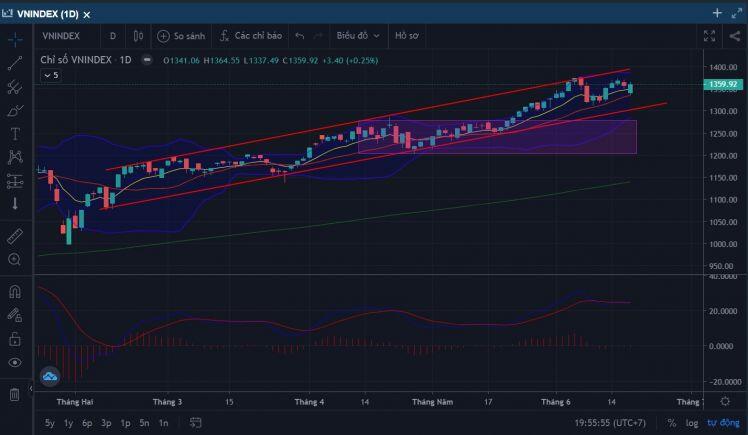Open the candlestick chart style selector
This screenshot has width=748, height=435.
pos(138,36)
